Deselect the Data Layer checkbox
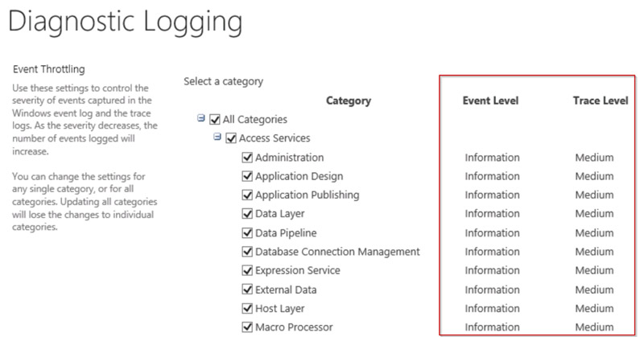This screenshot has width=644, height=337. 247,214
